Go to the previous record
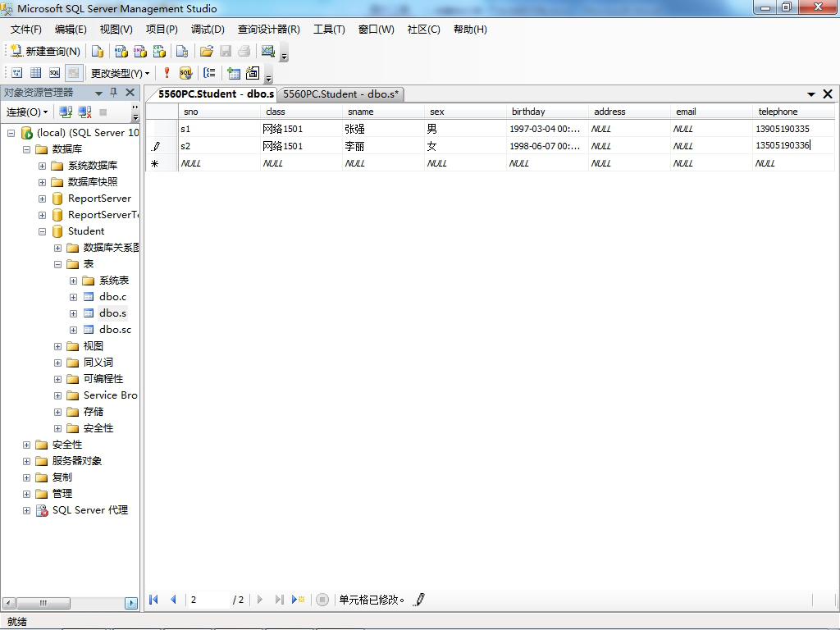 174,600
